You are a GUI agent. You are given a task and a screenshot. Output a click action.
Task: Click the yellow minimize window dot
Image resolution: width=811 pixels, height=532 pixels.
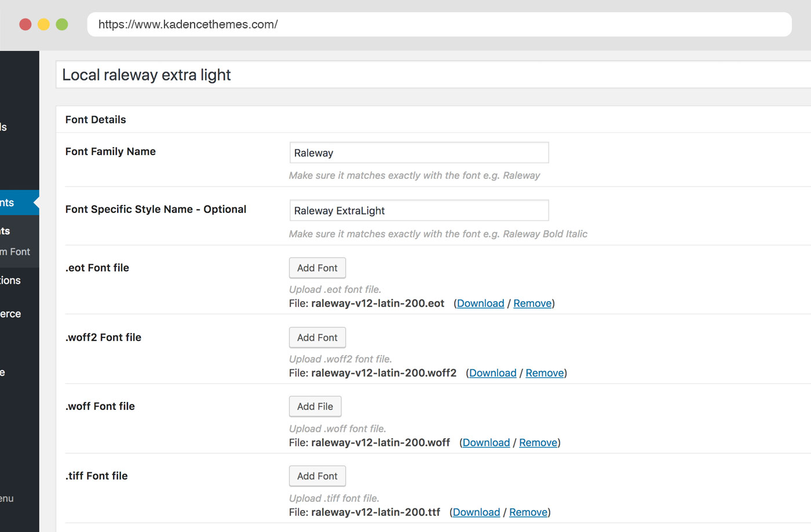[43, 24]
